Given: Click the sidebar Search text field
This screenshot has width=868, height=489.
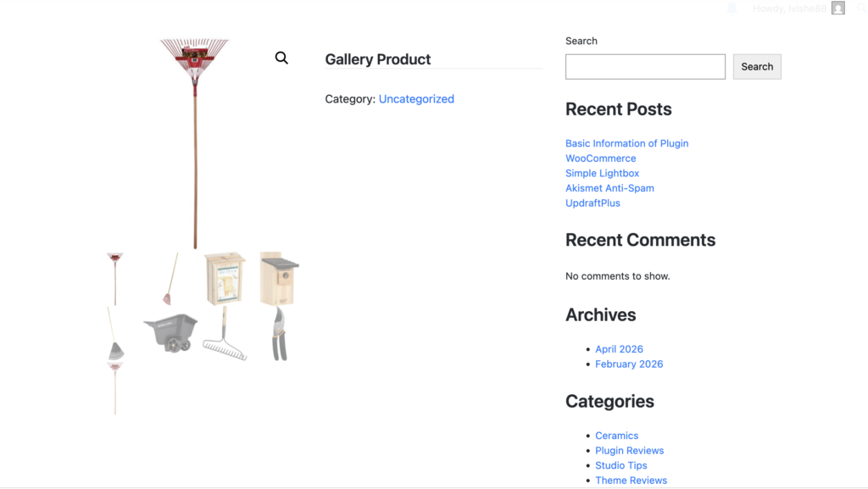Looking at the screenshot, I should coord(645,67).
